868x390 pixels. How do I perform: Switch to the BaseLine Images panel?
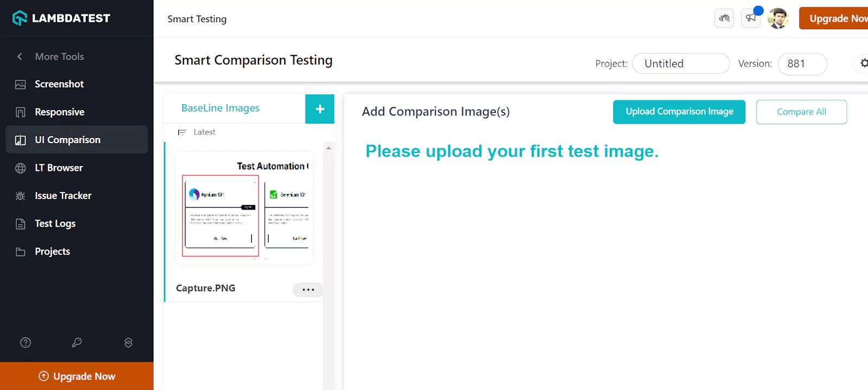[x=220, y=108]
